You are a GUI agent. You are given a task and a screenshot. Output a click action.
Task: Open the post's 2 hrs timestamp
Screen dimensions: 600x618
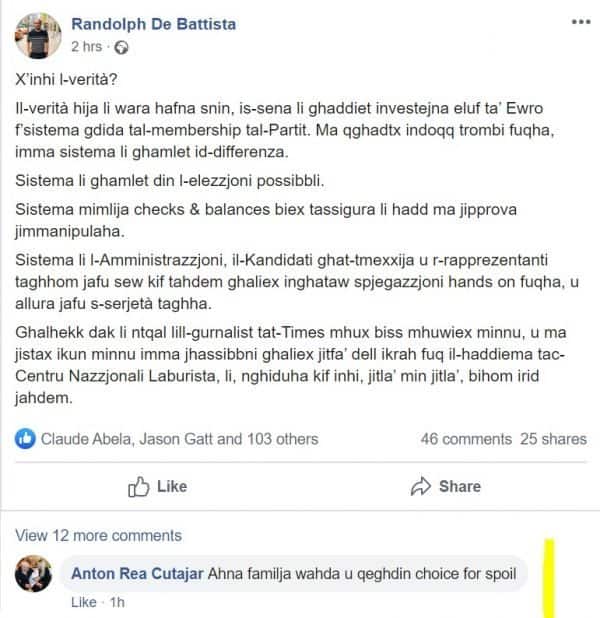pyautogui.click(x=86, y=47)
